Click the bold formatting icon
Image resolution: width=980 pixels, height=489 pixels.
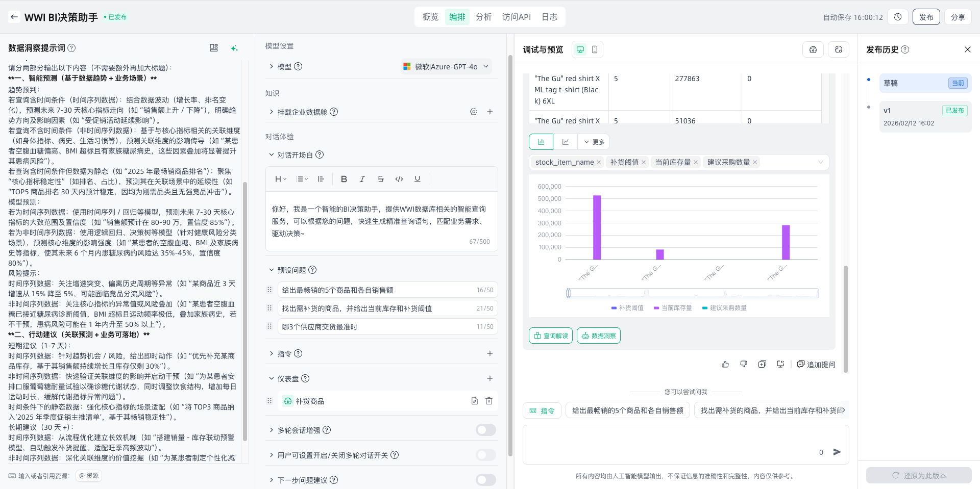tap(344, 179)
